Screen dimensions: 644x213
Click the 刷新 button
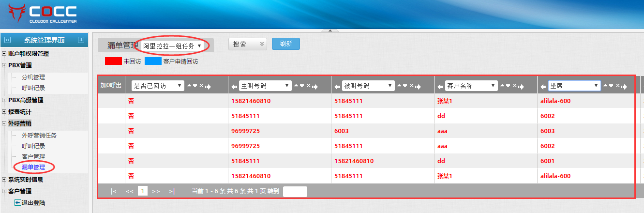click(285, 44)
